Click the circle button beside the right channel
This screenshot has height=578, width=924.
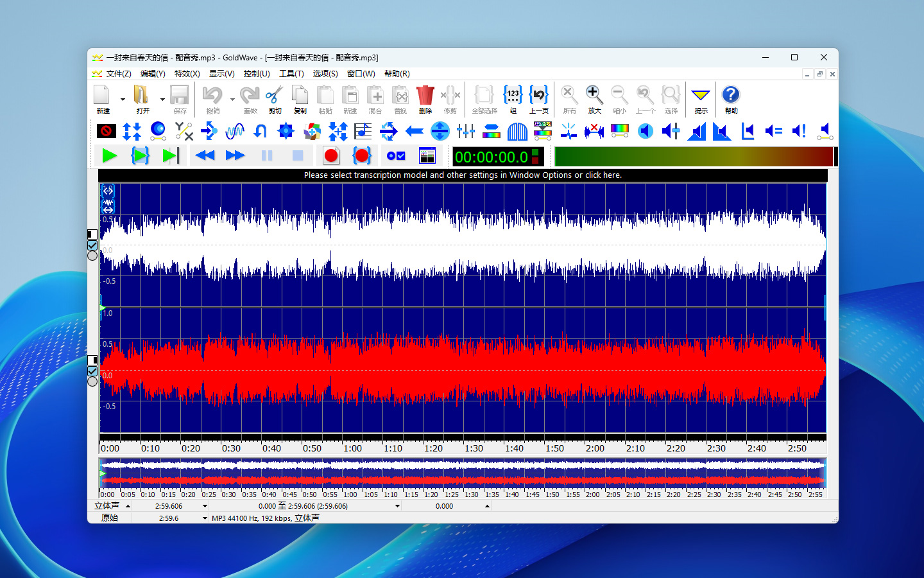click(x=92, y=381)
